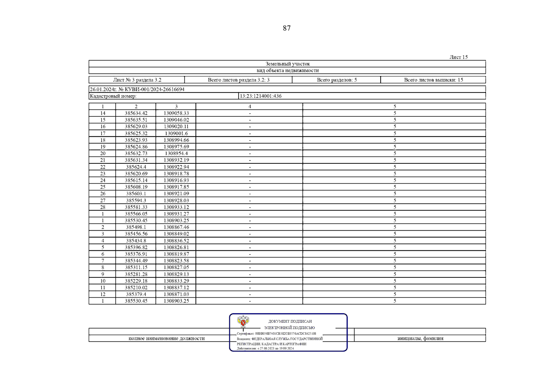This screenshot has width=555, height=392.
Task: Select the certificate number line in stamp
Action: 276,334
